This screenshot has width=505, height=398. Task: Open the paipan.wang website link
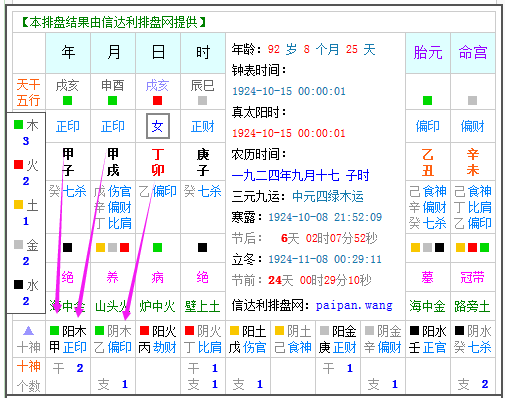pyautogui.click(x=354, y=305)
